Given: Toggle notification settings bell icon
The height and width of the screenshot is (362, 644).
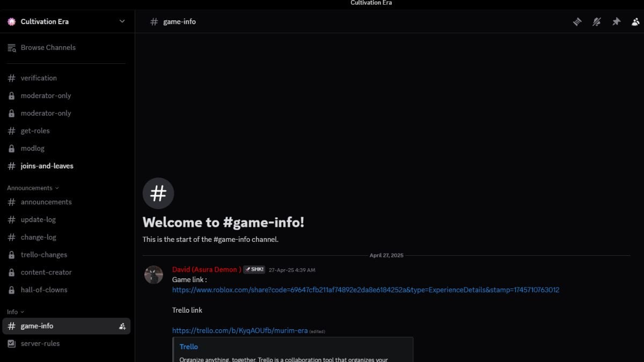Looking at the screenshot, I should pyautogui.click(x=596, y=21).
